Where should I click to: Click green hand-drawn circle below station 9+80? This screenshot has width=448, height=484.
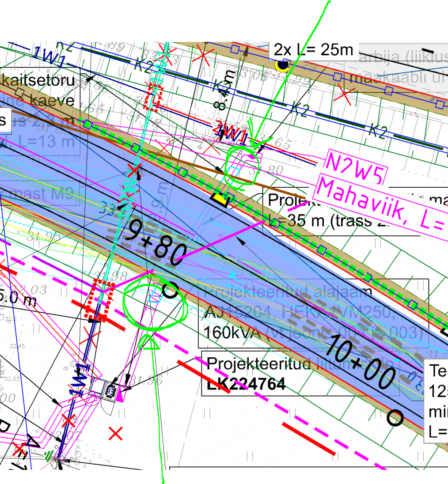[153, 302]
